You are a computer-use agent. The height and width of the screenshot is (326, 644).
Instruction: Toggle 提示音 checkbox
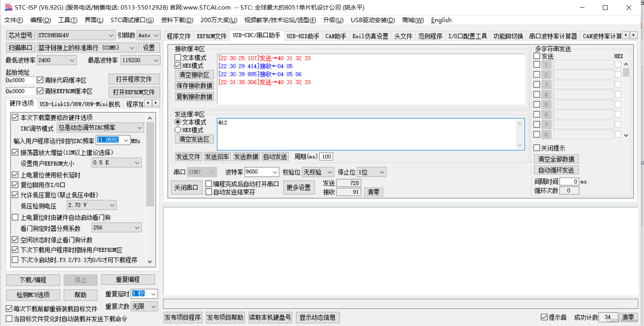[x=544, y=317]
